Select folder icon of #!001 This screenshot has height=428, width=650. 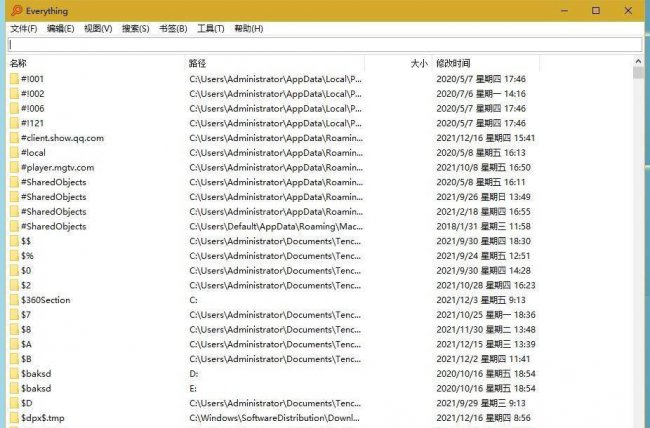(x=15, y=79)
